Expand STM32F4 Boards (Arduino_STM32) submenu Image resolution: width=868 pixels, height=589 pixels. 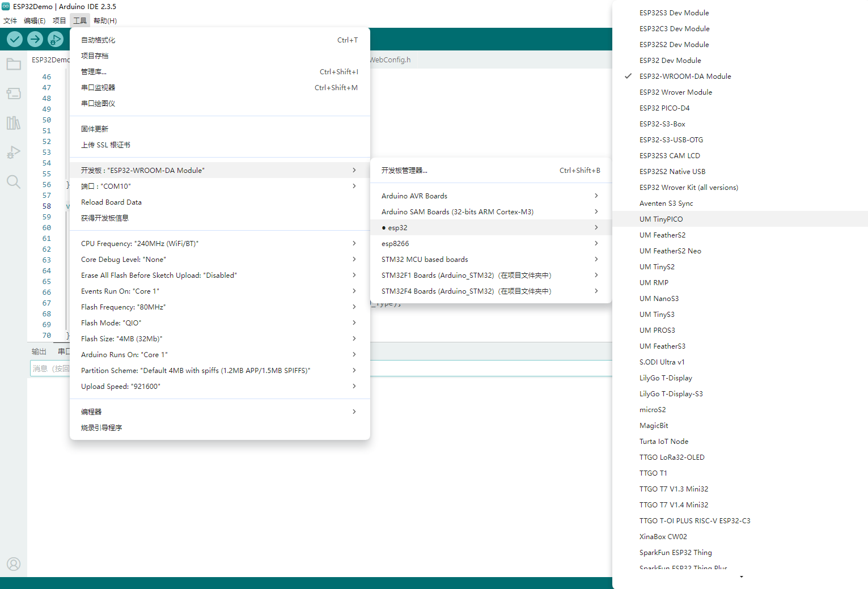(x=491, y=291)
